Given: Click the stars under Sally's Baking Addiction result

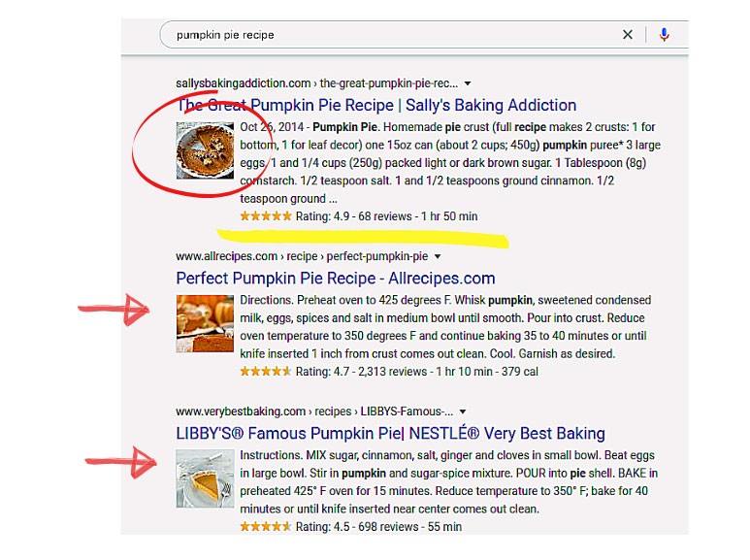Looking at the screenshot, I should coord(265,216).
